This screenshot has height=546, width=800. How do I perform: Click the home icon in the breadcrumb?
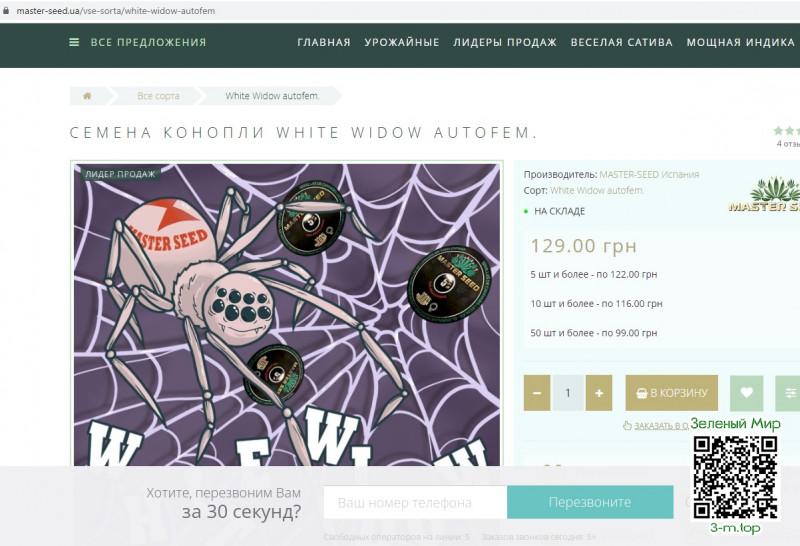(87, 95)
